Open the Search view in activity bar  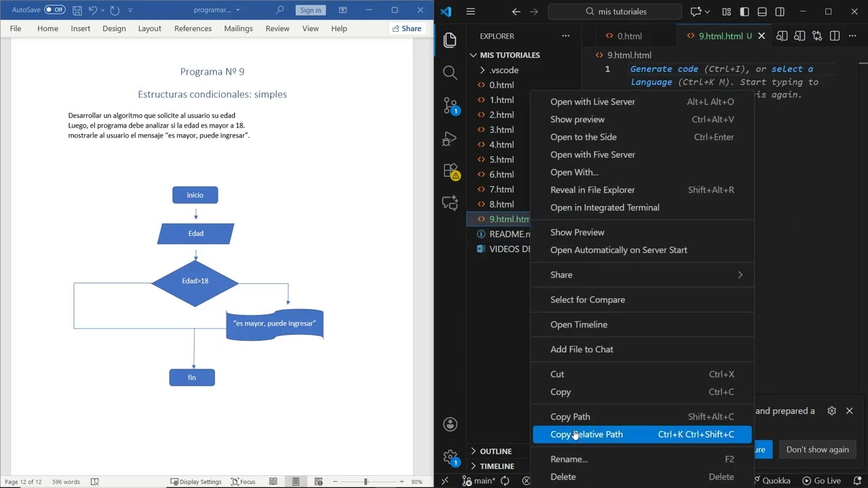(450, 73)
